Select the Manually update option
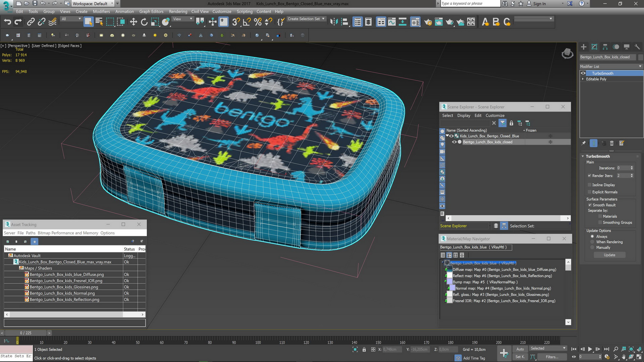The image size is (644, 362). (x=592, y=248)
